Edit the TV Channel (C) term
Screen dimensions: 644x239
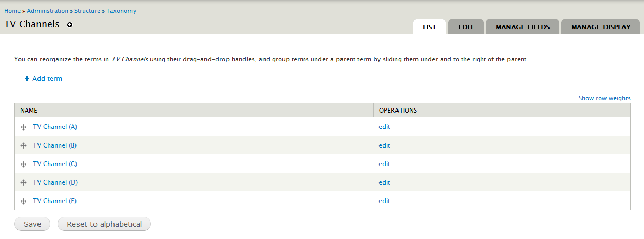click(x=384, y=164)
